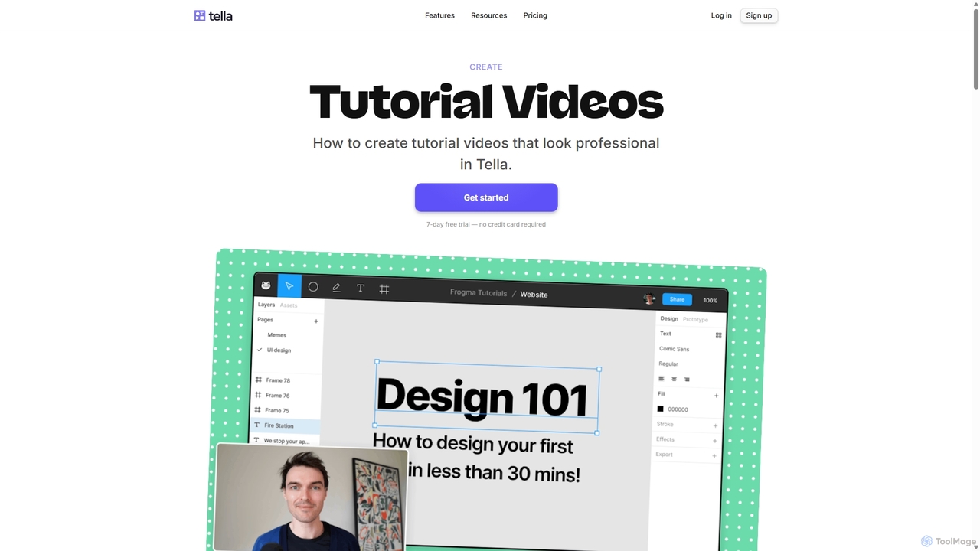Align text center
The height and width of the screenshot is (551, 980).
[674, 379]
